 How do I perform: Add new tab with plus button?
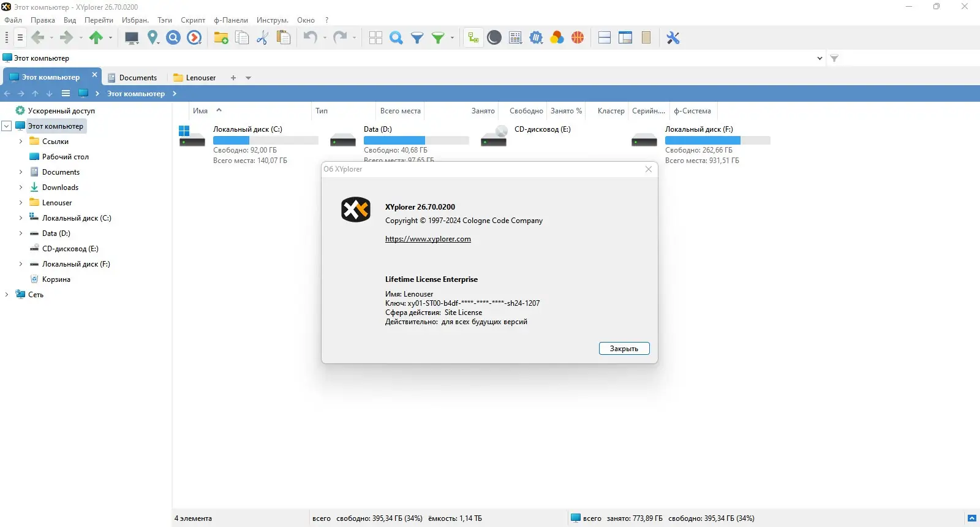coord(233,78)
